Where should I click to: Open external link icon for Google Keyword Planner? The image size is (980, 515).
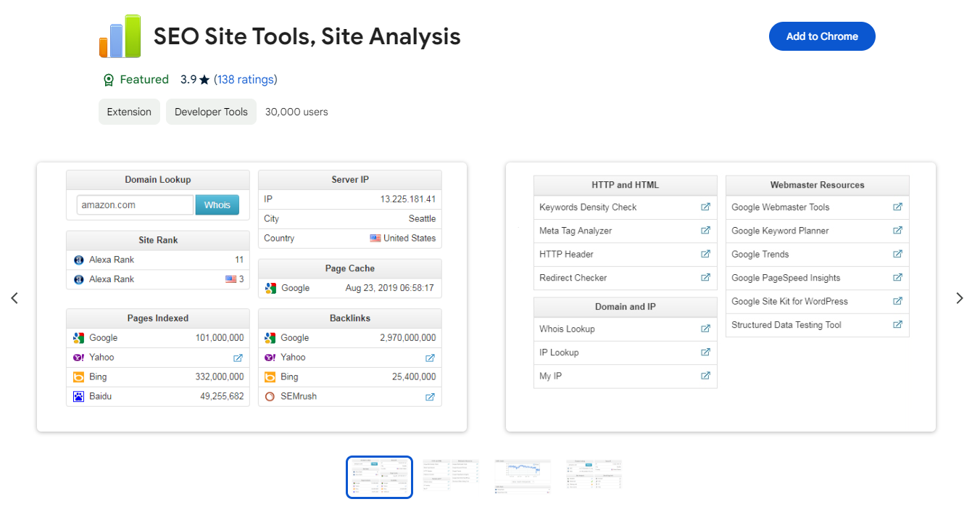pos(897,231)
